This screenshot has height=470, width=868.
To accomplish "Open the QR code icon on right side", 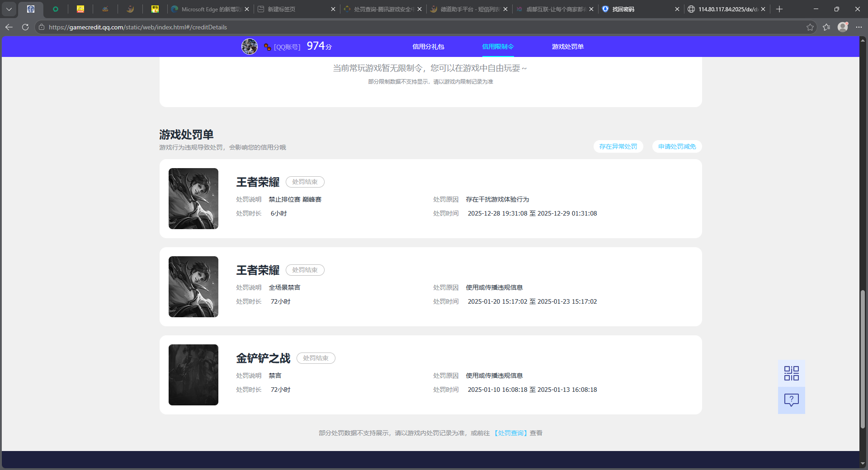I will [x=791, y=373].
